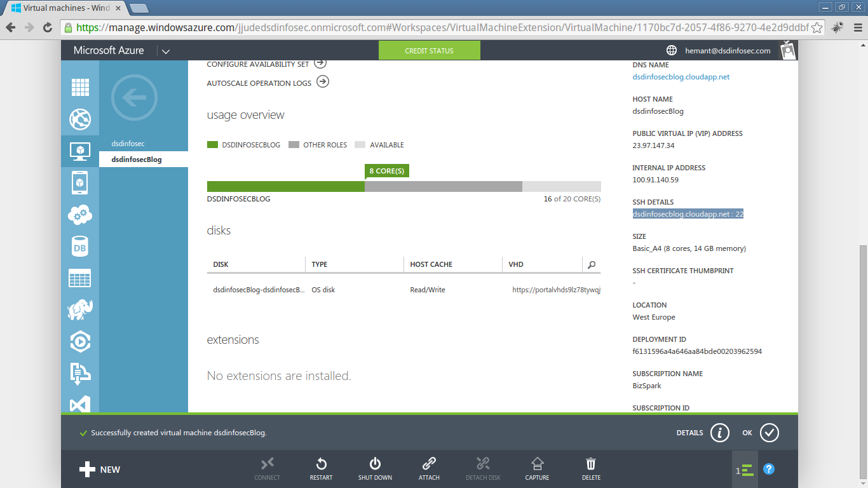Click Delete trash icon in command bar
868x488 pixels.
[591, 469]
